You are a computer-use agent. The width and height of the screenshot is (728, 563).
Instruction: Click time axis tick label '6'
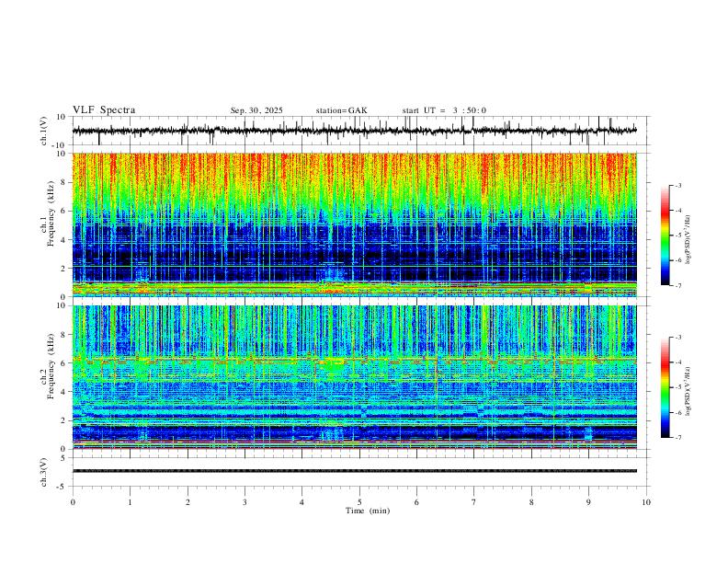click(416, 502)
